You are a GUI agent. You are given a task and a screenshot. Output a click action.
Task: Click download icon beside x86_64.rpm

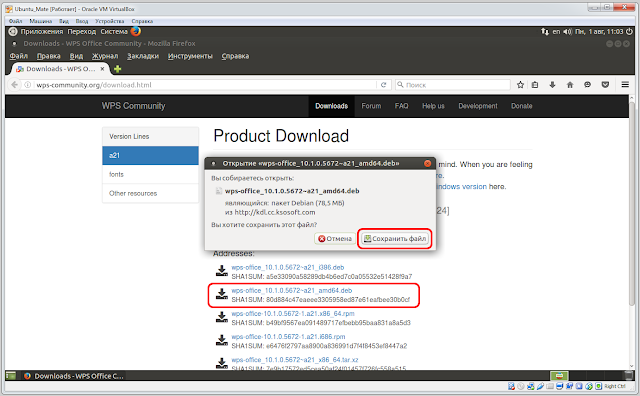click(222, 317)
